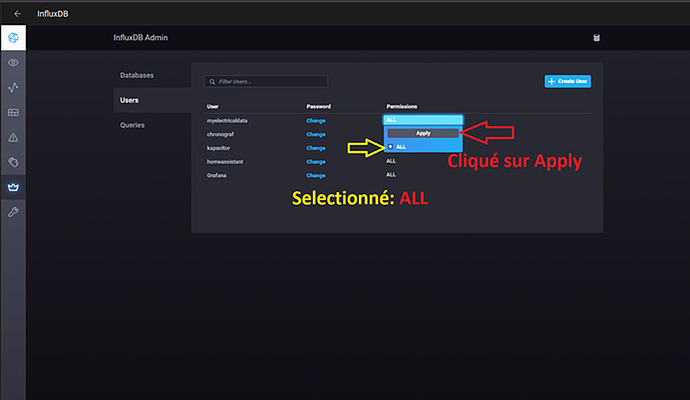Open the Data Explorer graph icon
This screenshot has width=690, height=400.
[x=13, y=87]
